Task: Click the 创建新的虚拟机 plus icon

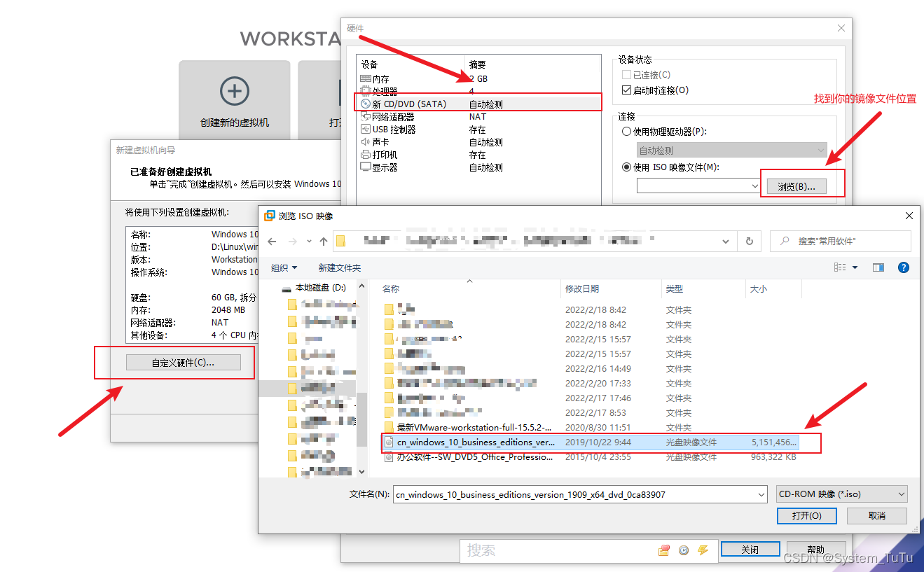Action: [x=234, y=91]
